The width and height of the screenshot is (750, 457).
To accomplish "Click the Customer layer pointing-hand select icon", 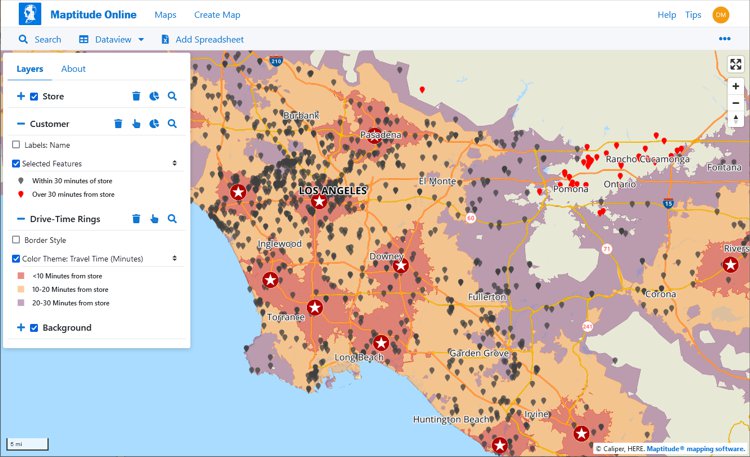I will (x=136, y=124).
